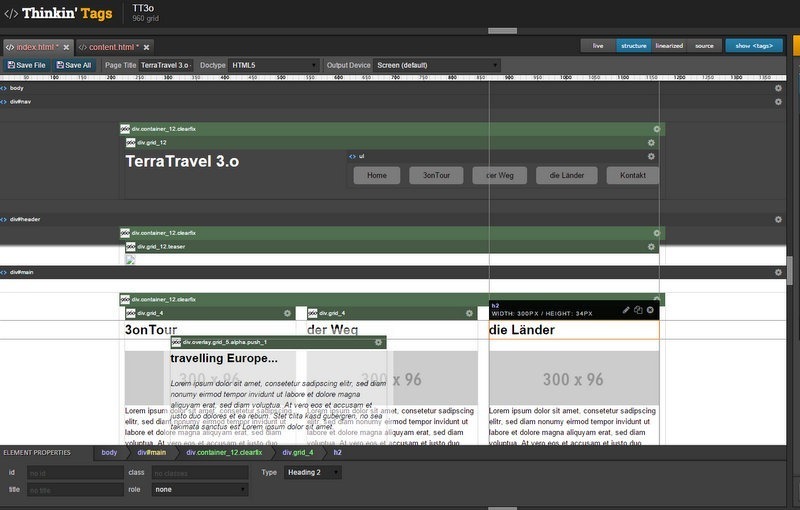
Task: Click code tag icon beside ul
Action: tap(352, 157)
